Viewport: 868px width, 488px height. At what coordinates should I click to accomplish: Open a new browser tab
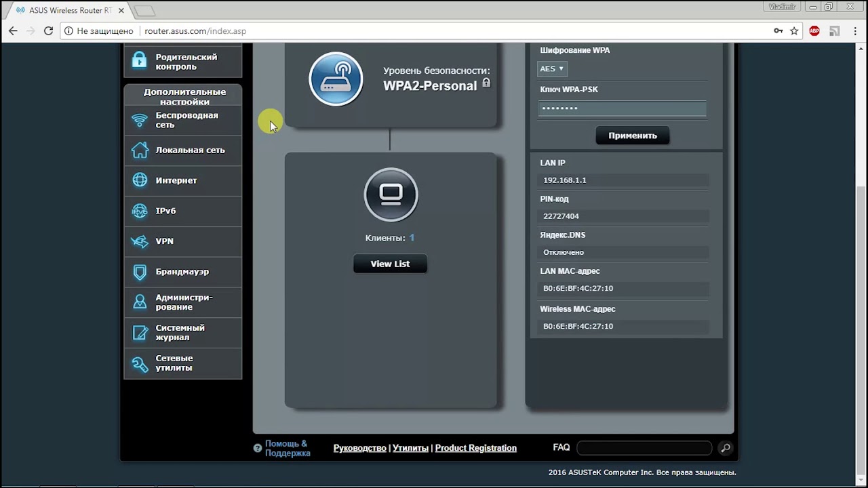click(144, 11)
